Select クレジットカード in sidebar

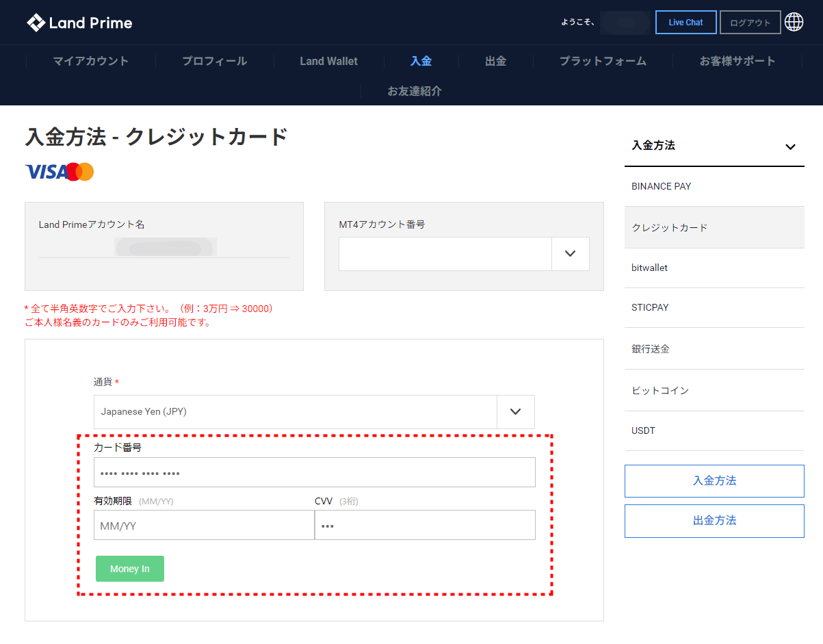[714, 227]
